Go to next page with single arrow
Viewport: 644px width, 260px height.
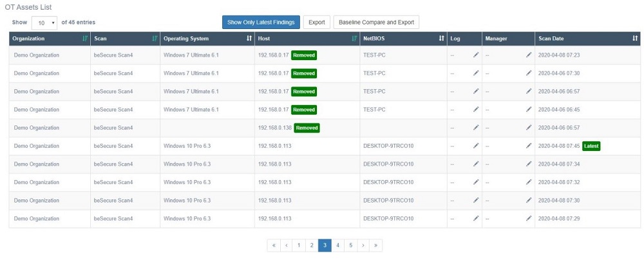point(363,245)
